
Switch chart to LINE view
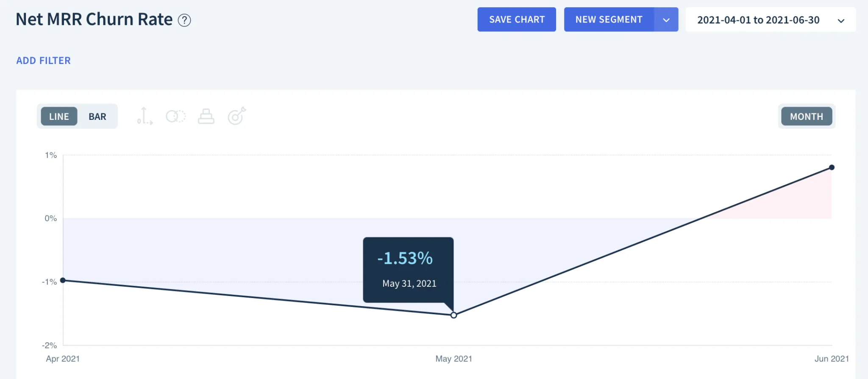point(59,116)
